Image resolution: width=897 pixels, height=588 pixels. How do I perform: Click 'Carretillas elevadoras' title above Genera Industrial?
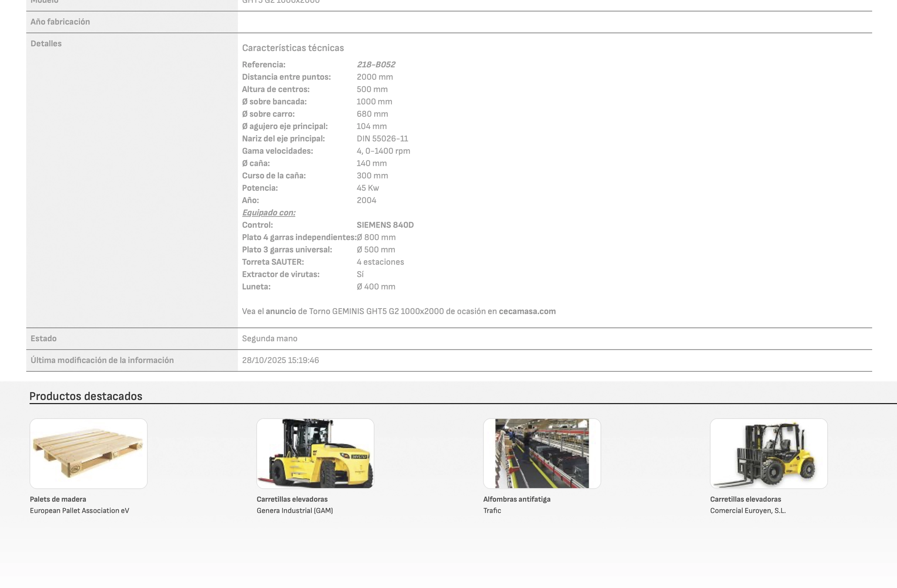[x=292, y=499]
